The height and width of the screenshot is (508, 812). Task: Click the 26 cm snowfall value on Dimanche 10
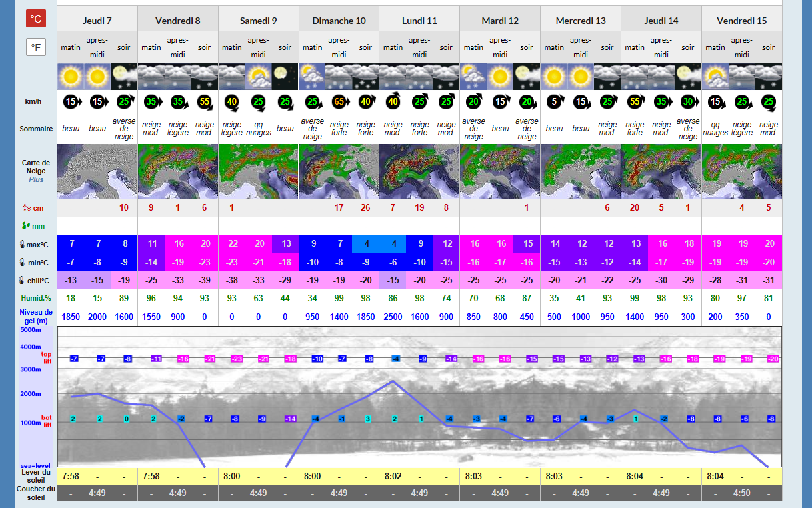pyautogui.click(x=365, y=208)
